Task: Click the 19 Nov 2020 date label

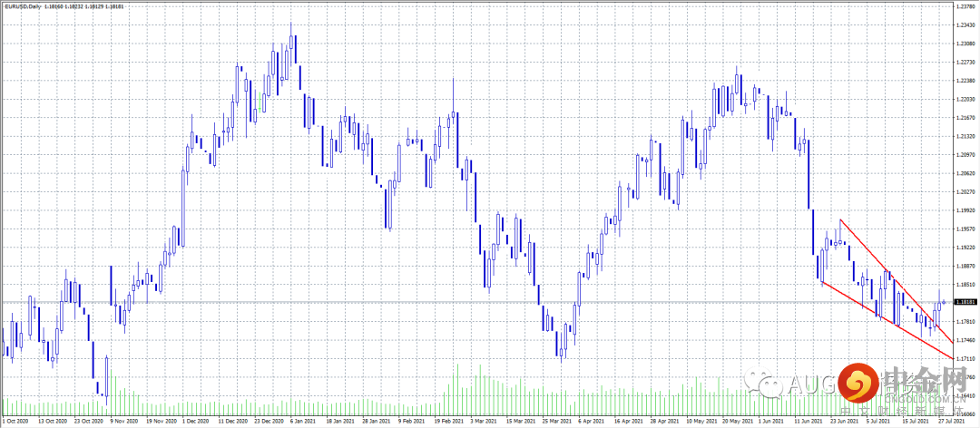Action: 160,423
